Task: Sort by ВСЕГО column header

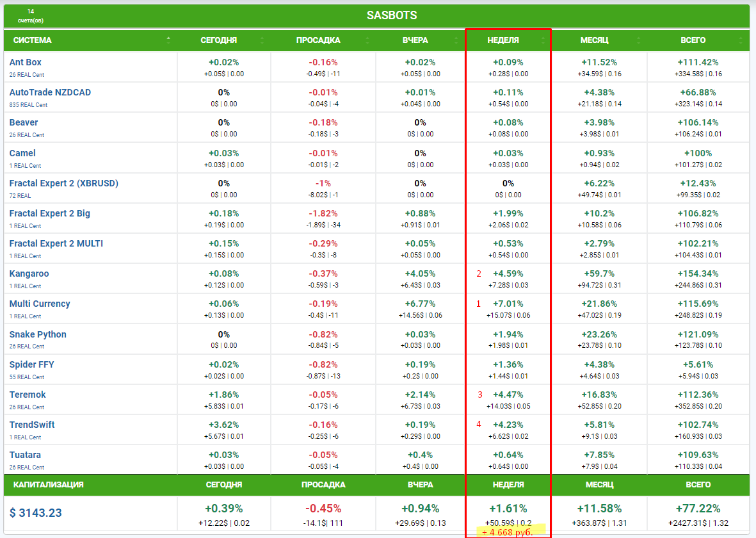Action: coord(693,40)
